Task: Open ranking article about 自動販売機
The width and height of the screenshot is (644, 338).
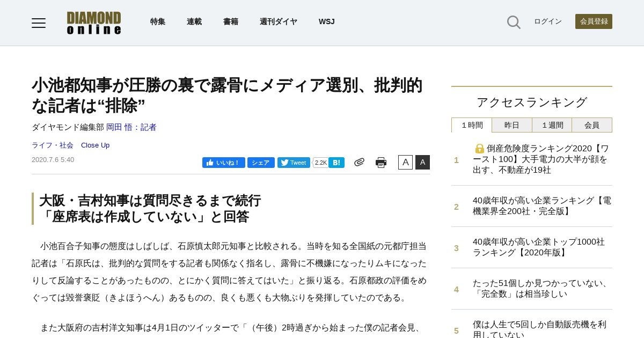Action: point(539,329)
